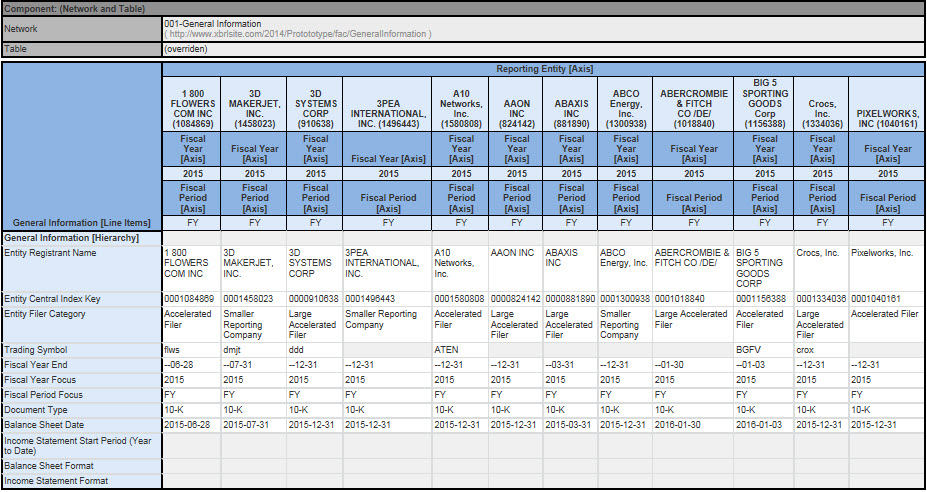This screenshot has height=492, width=927.
Task: Click the '1 800 FLOWERS COM INC (1084869)' column header
Action: [191, 104]
